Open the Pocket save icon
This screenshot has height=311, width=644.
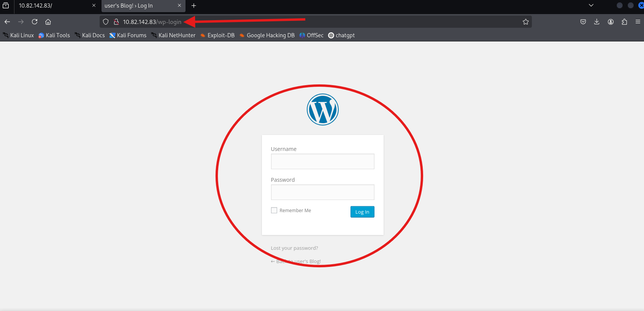pyautogui.click(x=583, y=22)
